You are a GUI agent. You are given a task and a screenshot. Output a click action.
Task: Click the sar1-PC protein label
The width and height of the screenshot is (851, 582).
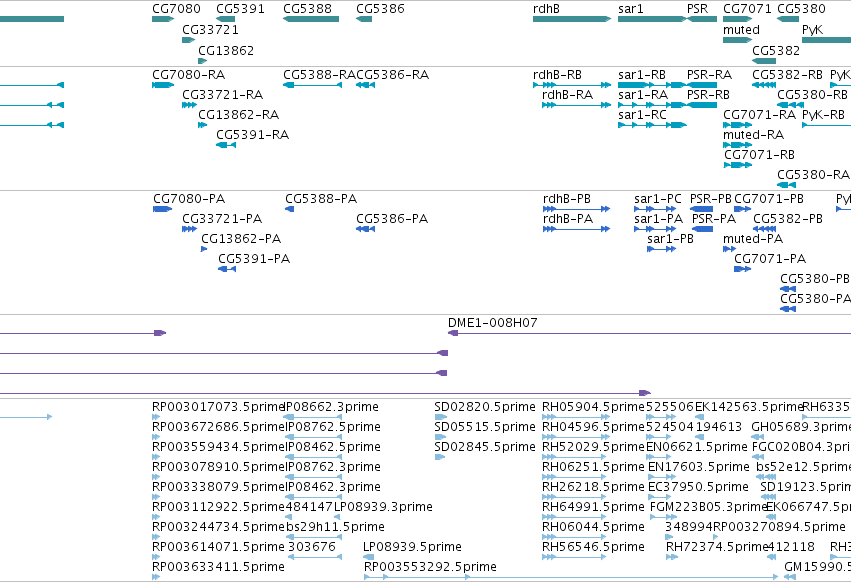[x=658, y=199]
